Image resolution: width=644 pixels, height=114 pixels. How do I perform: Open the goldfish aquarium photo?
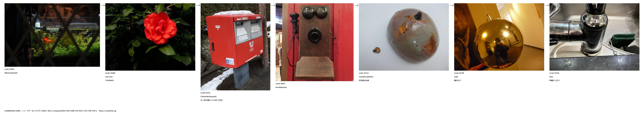[52, 35]
